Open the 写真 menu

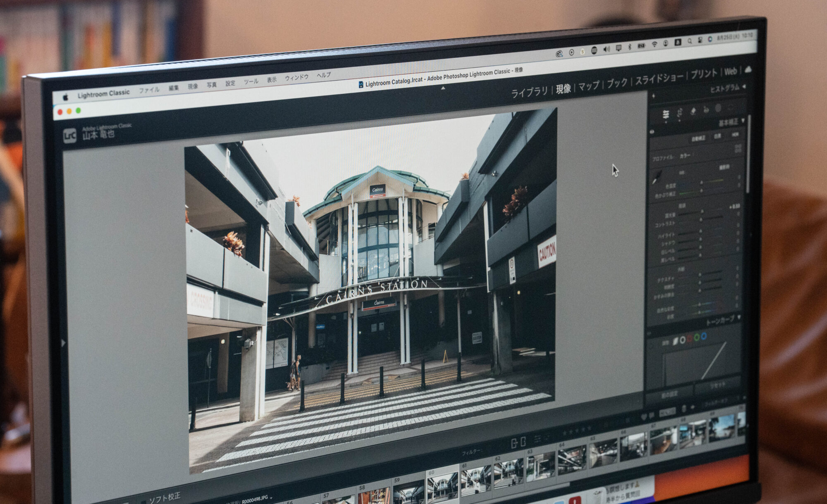tap(212, 85)
